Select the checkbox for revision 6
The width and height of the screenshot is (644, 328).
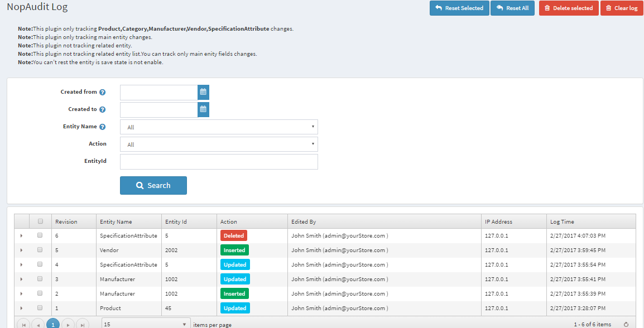pyautogui.click(x=40, y=235)
